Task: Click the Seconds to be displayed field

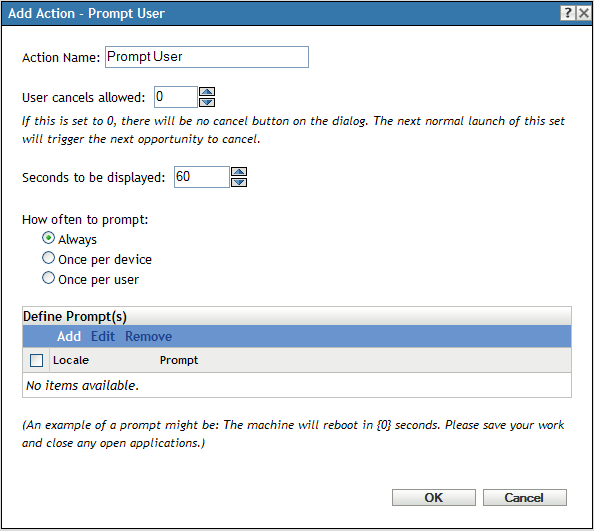Action: [x=202, y=177]
